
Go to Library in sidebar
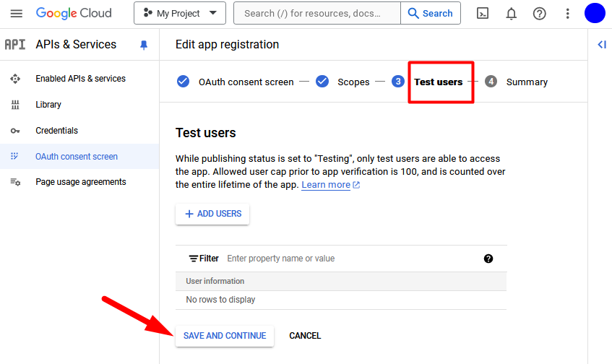point(48,105)
